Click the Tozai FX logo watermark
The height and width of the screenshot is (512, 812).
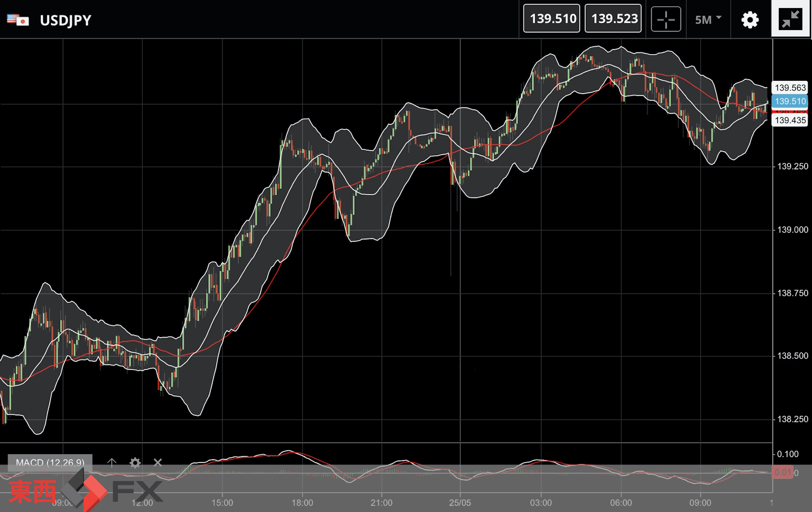(85, 491)
